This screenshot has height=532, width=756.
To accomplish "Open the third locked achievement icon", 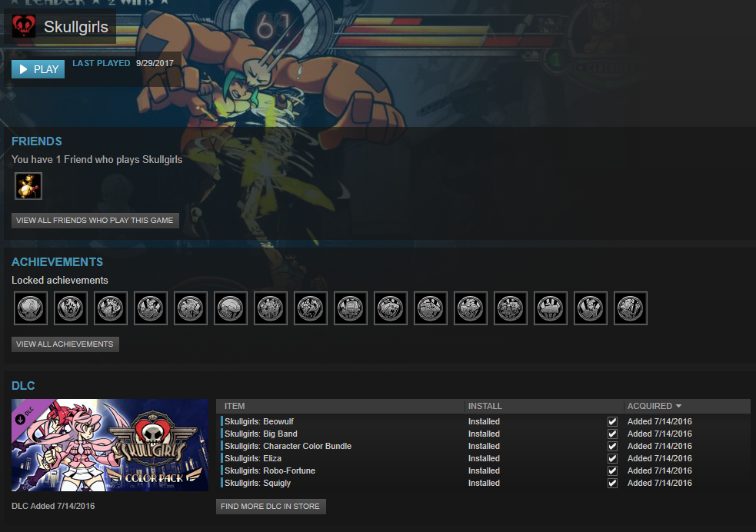I will click(x=111, y=308).
